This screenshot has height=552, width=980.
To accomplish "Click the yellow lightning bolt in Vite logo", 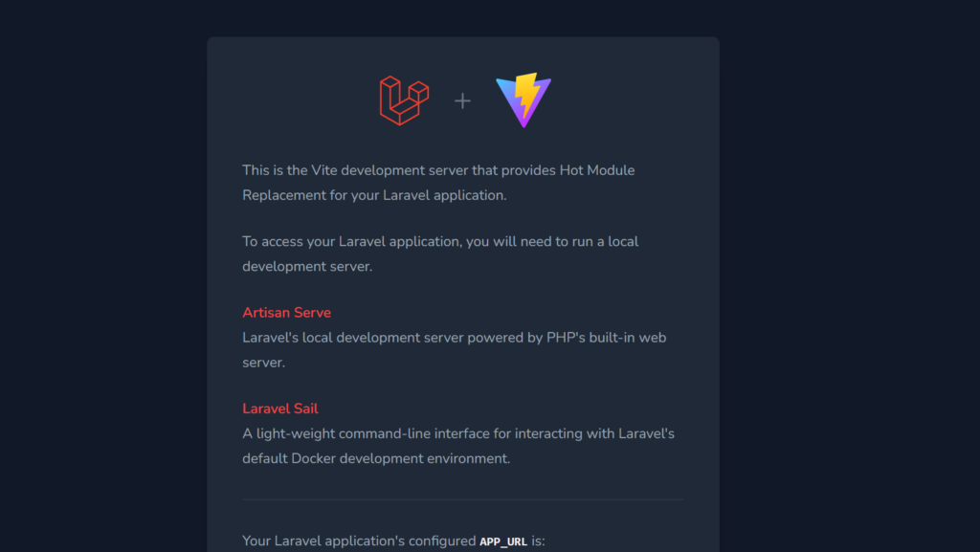I will (x=527, y=94).
